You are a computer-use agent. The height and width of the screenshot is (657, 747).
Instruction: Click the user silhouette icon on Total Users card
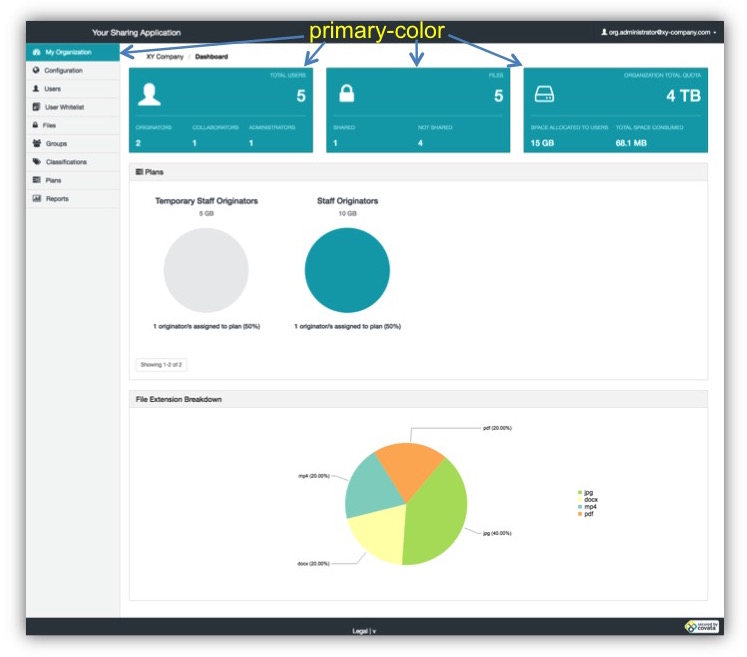point(149,95)
